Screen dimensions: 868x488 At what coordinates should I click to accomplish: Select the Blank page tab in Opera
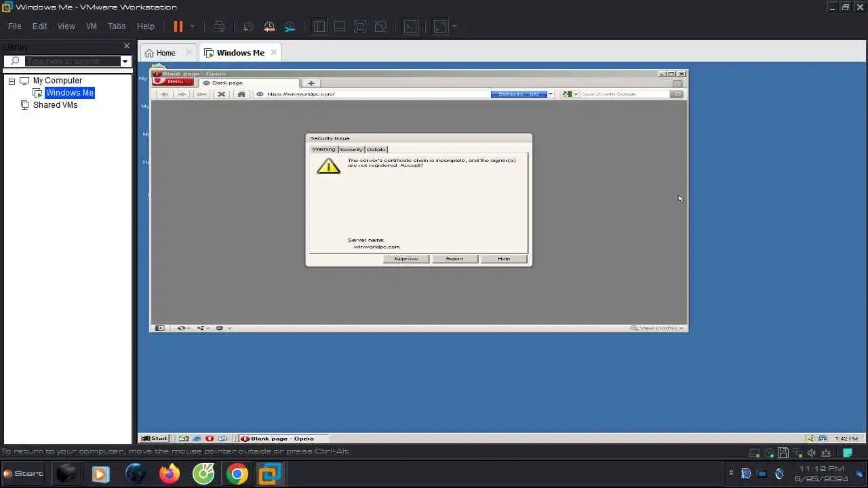click(248, 83)
